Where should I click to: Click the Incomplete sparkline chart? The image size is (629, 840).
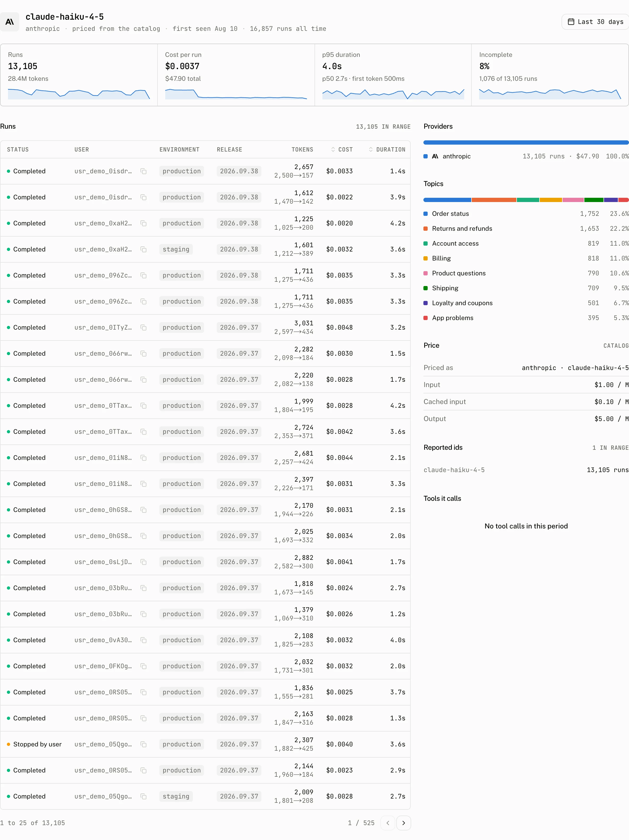pos(550,94)
